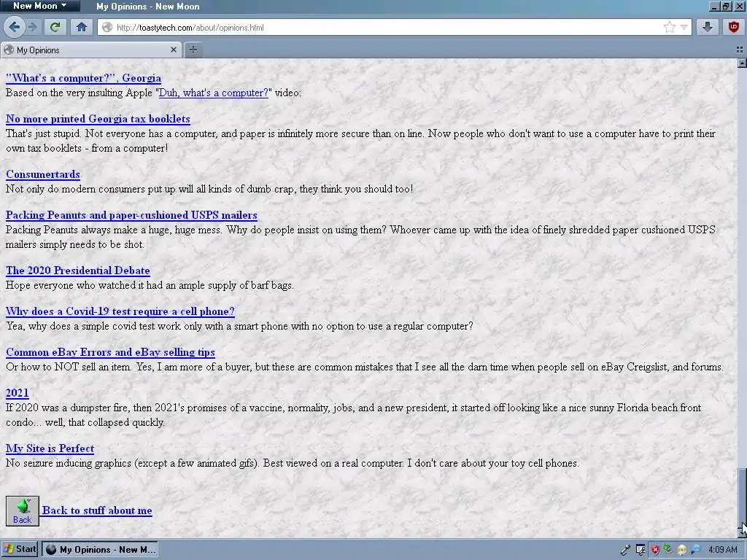Click the blue magnifier tray icon
Viewport: 747px width, 560px height.
click(695, 550)
